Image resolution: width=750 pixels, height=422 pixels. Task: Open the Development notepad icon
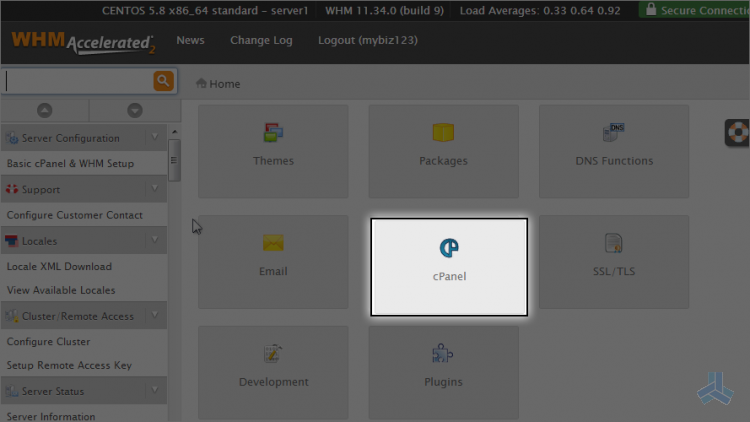point(273,354)
